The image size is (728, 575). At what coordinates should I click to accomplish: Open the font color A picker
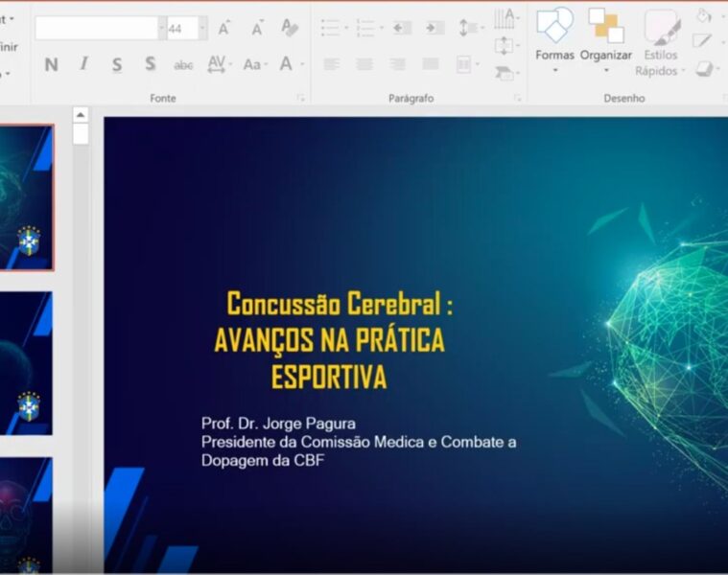286,64
